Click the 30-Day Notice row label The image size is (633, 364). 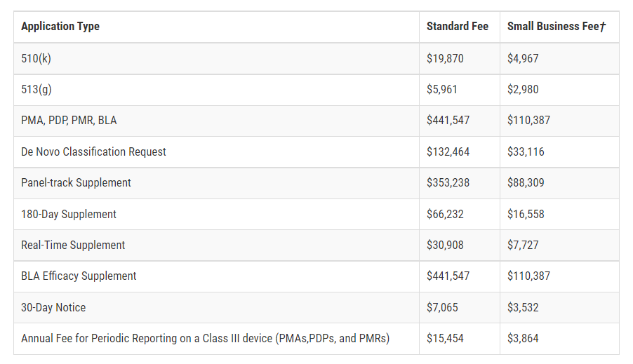click(x=53, y=307)
